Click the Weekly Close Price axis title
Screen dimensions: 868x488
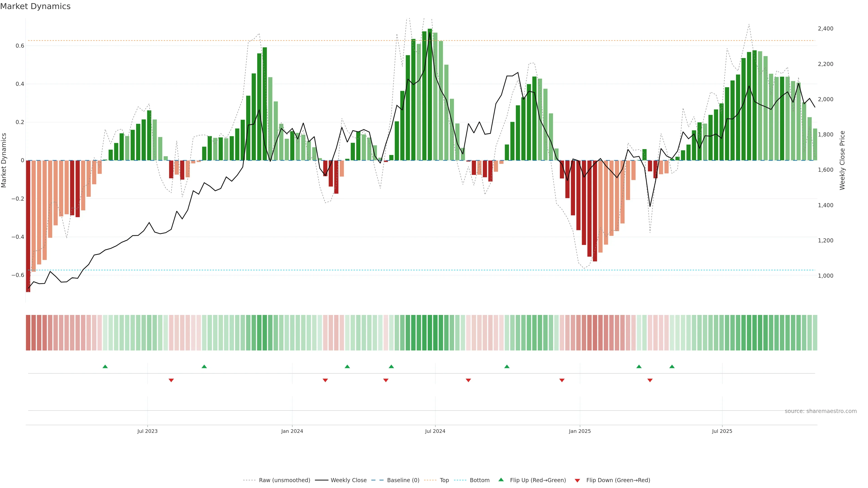pos(842,160)
